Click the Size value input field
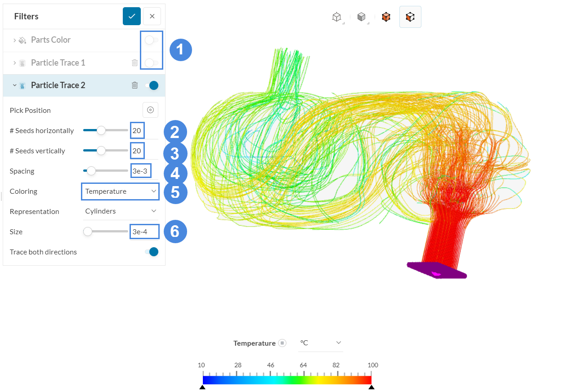 point(144,232)
